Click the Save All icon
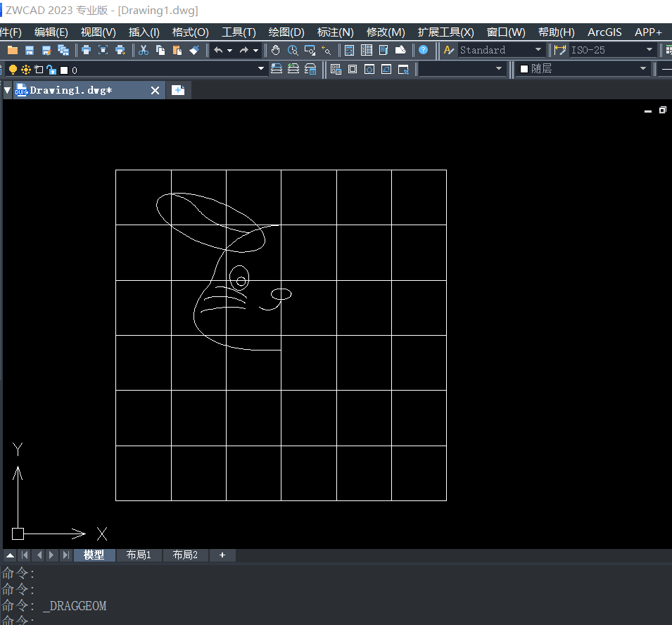The width and height of the screenshot is (672, 625). pyautogui.click(x=63, y=50)
